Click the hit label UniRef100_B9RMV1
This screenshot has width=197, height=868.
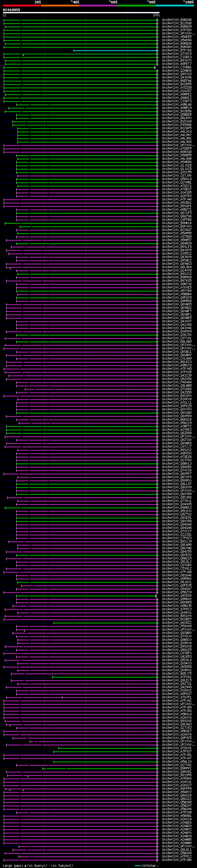coord(177,768)
